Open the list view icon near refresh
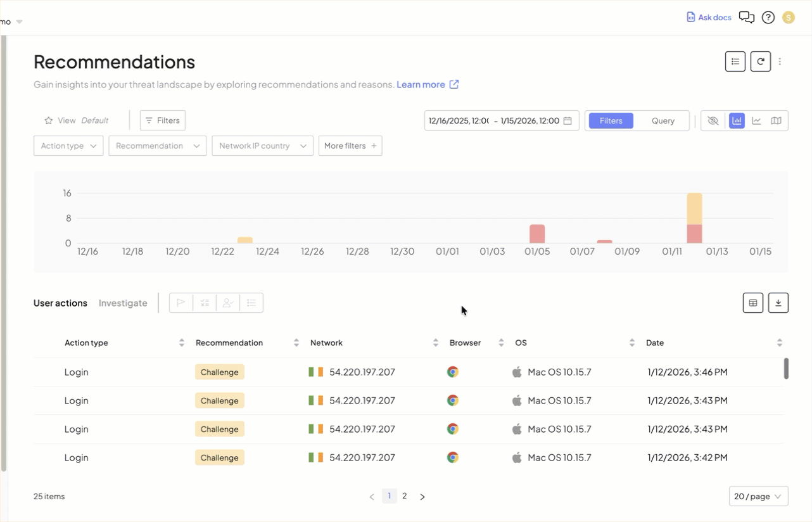The width and height of the screenshot is (812, 522). click(x=735, y=61)
